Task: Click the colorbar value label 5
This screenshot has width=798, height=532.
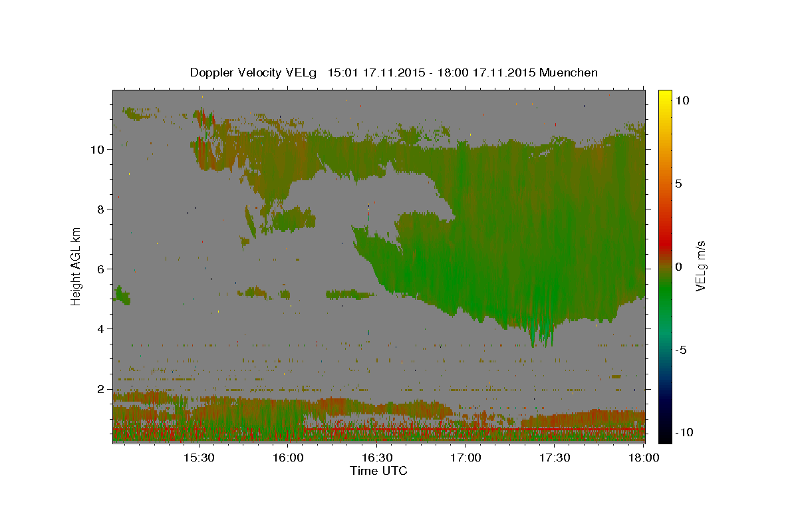Action: (x=678, y=184)
